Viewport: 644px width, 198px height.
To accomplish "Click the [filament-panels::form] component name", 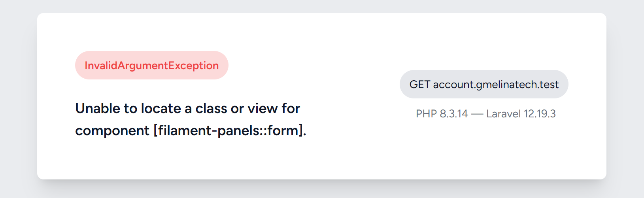I will [229, 130].
